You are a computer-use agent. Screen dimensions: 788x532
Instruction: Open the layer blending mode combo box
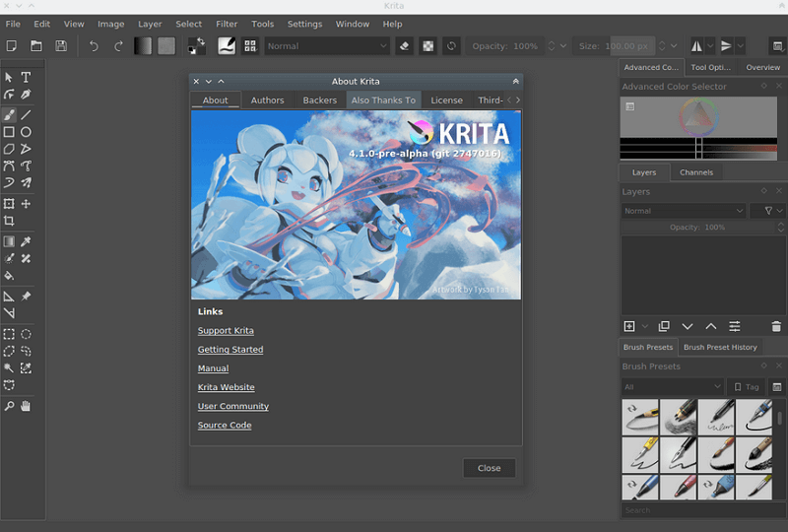tap(684, 211)
